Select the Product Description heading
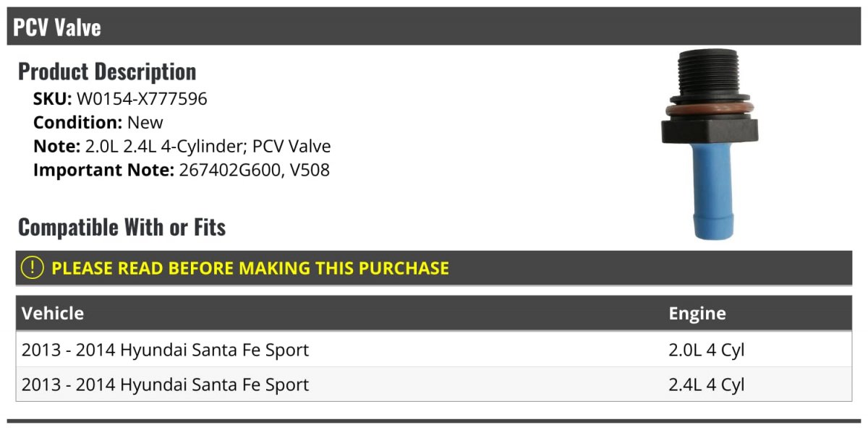 pos(107,72)
